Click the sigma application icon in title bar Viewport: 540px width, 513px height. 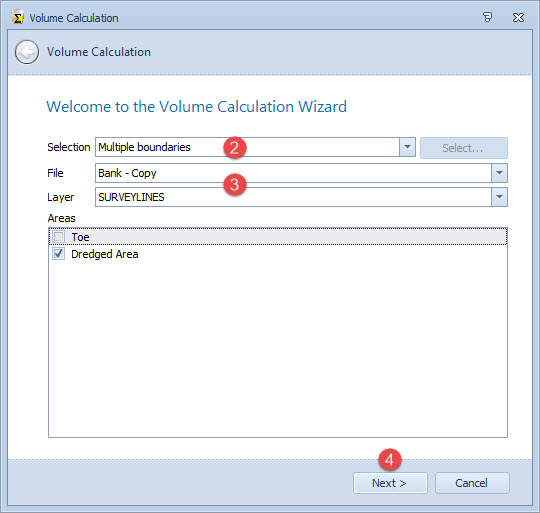click(x=18, y=17)
